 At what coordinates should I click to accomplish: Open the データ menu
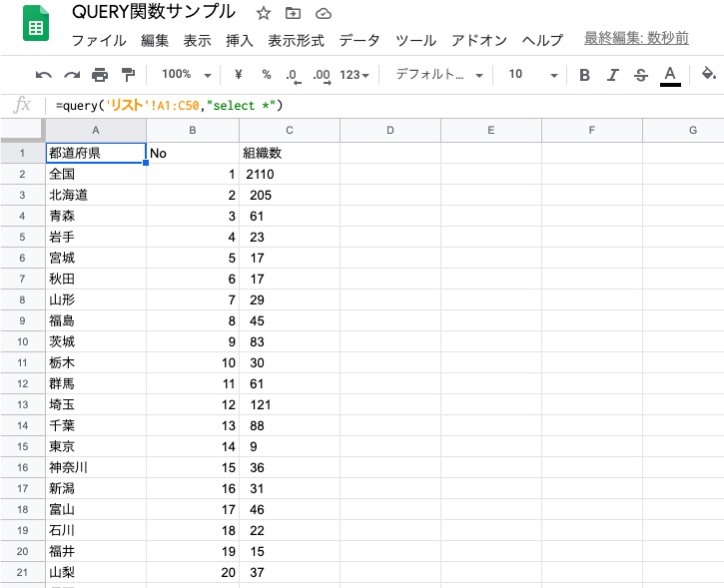360,41
